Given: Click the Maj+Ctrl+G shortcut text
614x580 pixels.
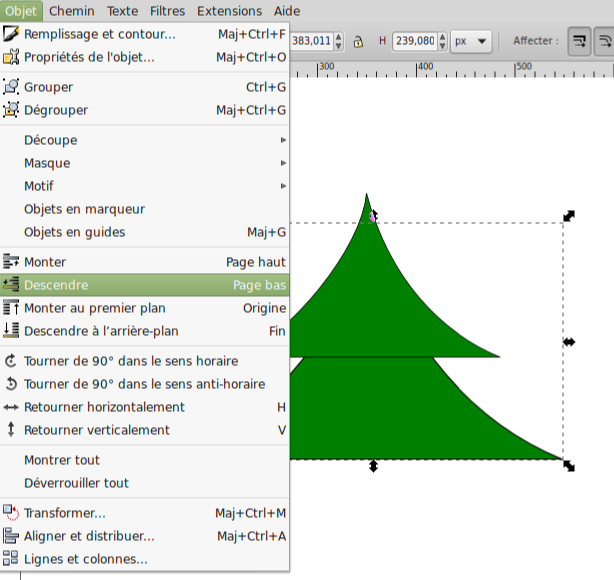Looking at the screenshot, I should tap(251, 110).
